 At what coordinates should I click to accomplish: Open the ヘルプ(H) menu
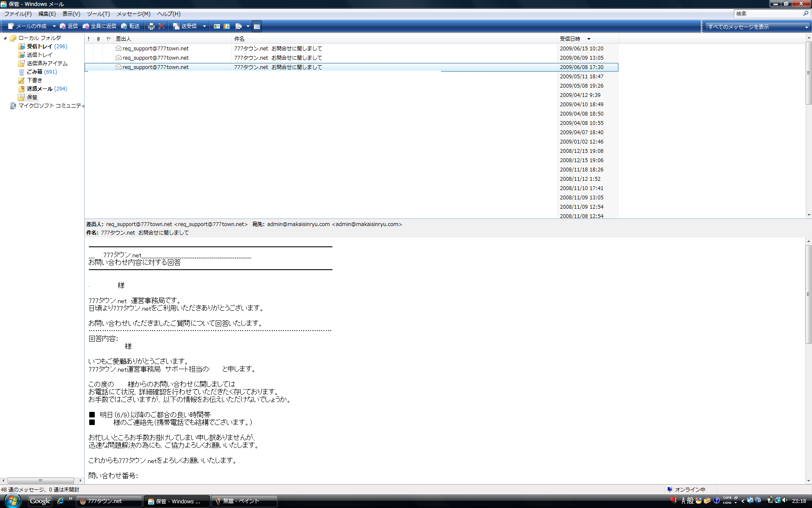click(169, 14)
